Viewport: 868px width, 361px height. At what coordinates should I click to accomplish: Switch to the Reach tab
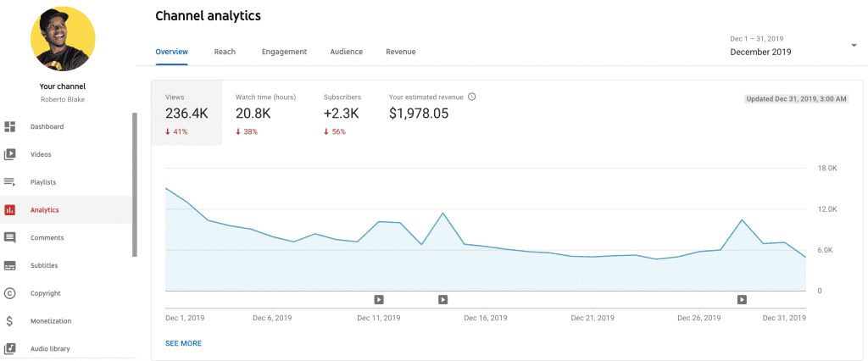[225, 52]
